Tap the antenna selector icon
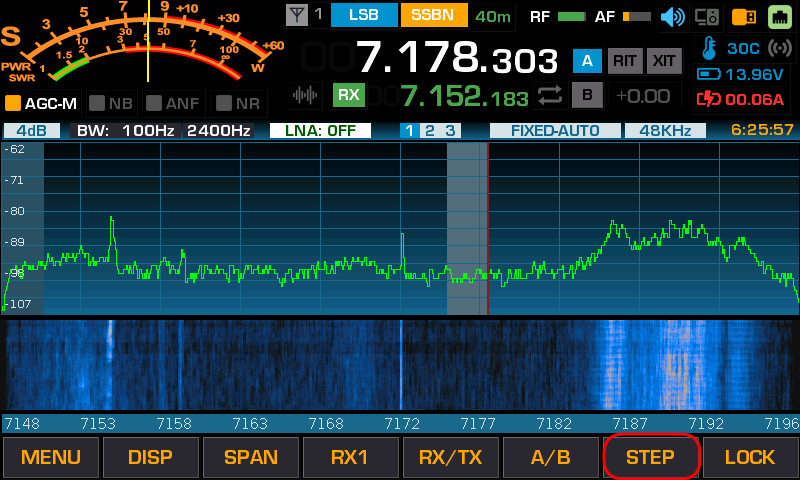The width and height of the screenshot is (800, 480). pos(297,15)
